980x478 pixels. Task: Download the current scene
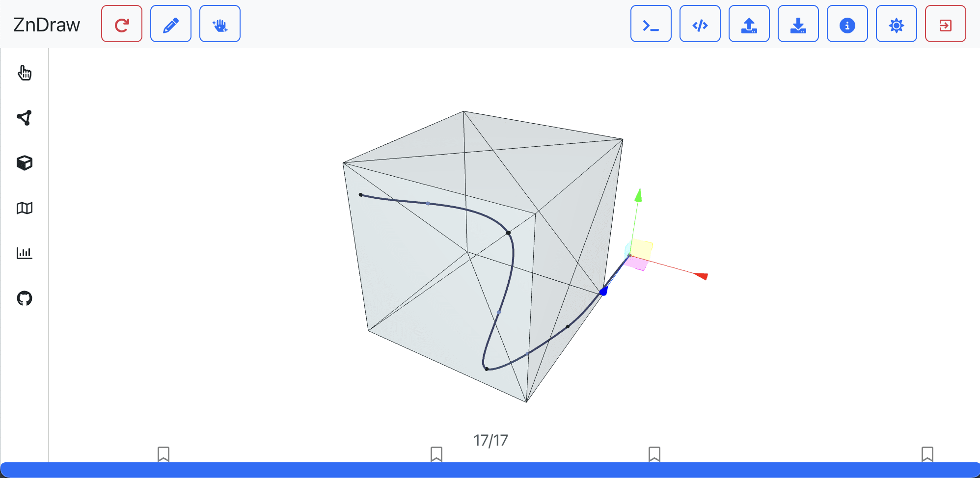[798, 23]
